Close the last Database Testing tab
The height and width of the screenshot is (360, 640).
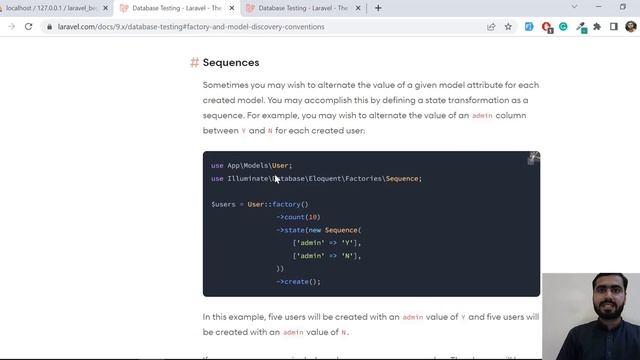tap(358, 8)
